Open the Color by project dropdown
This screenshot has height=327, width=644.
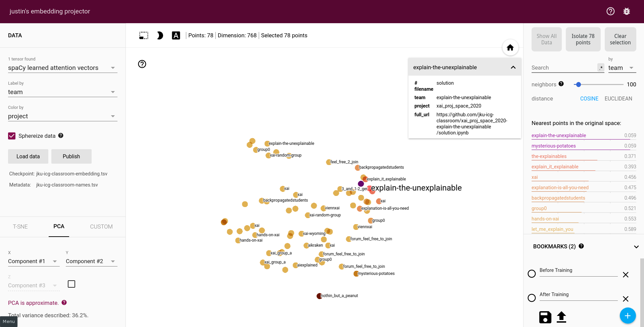pos(62,116)
